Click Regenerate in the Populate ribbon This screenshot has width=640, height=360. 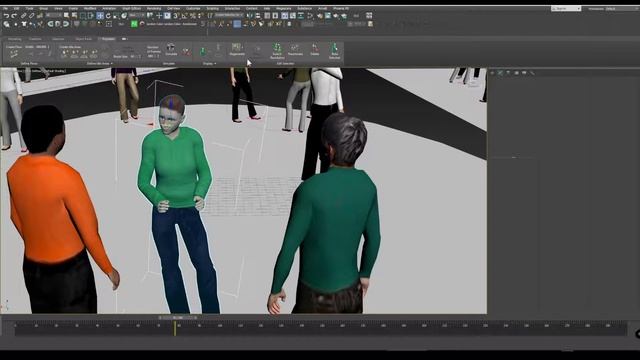pos(237,49)
